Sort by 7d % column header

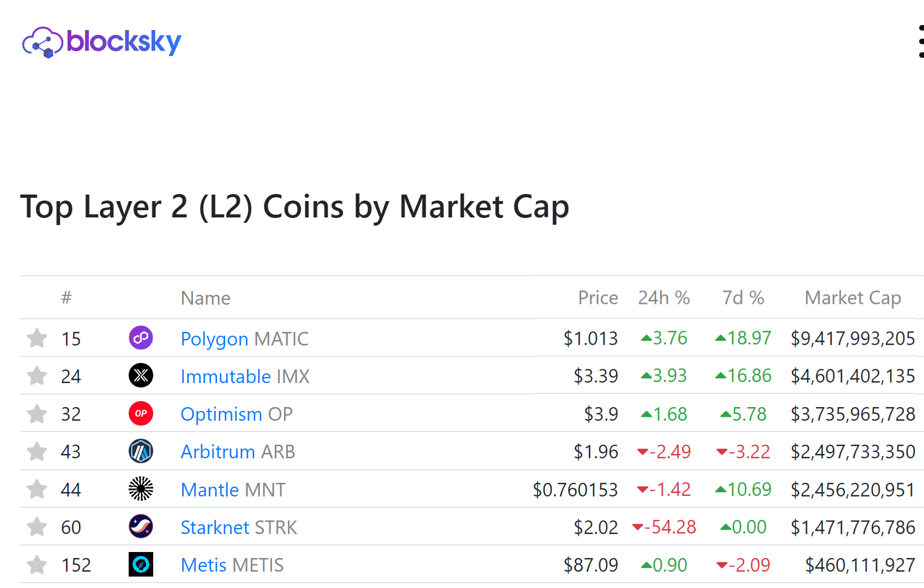(x=743, y=298)
